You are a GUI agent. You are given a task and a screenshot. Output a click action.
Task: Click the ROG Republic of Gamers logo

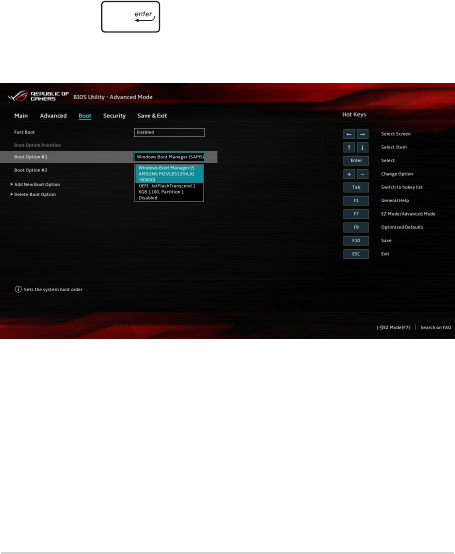click(x=39, y=96)
